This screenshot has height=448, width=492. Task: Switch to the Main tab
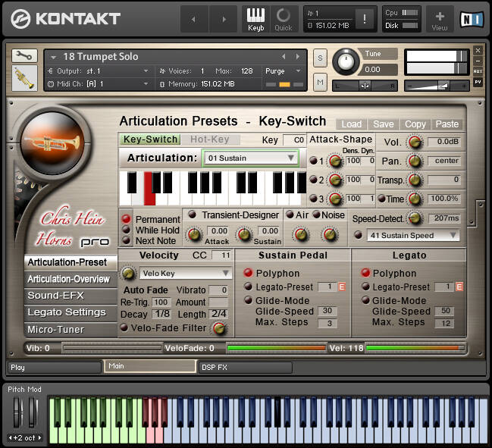click(x=150, y=366)
